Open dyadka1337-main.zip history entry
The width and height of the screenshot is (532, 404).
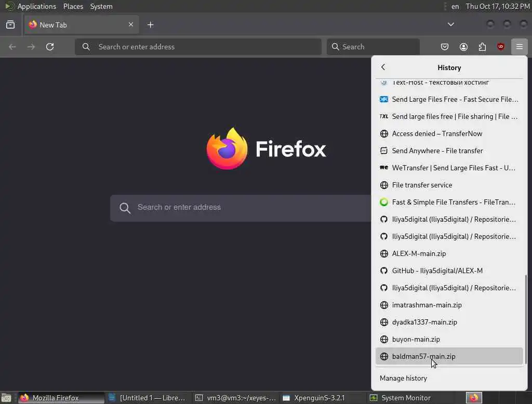(449, 322)
